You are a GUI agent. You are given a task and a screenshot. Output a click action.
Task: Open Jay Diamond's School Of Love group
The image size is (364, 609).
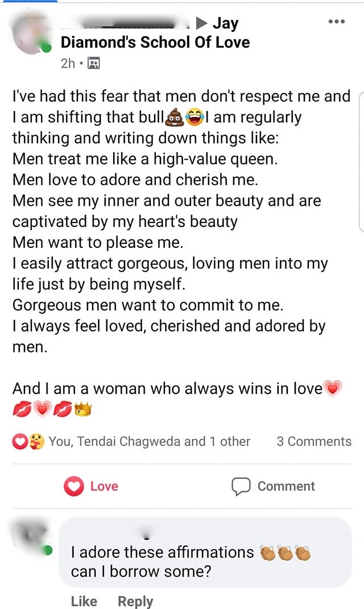tap(155, 42)
